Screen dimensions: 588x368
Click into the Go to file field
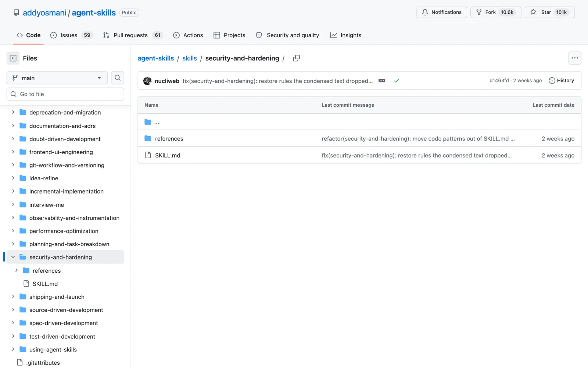[x=65, y=94]
